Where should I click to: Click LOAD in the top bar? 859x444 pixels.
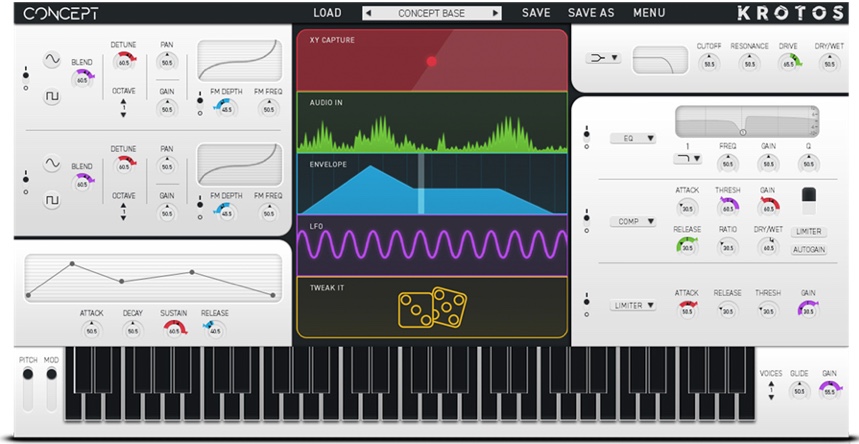pyautogui.click(x=327, y=13)
